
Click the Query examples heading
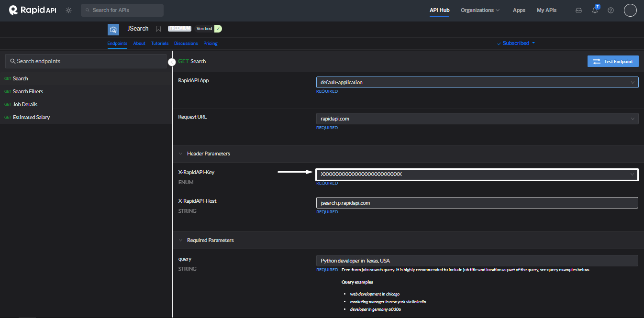coord(357,282)
